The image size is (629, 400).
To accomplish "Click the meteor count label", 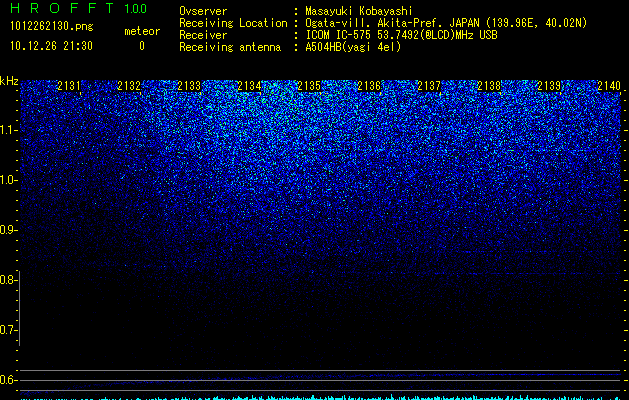I will [x=142, y=31].
